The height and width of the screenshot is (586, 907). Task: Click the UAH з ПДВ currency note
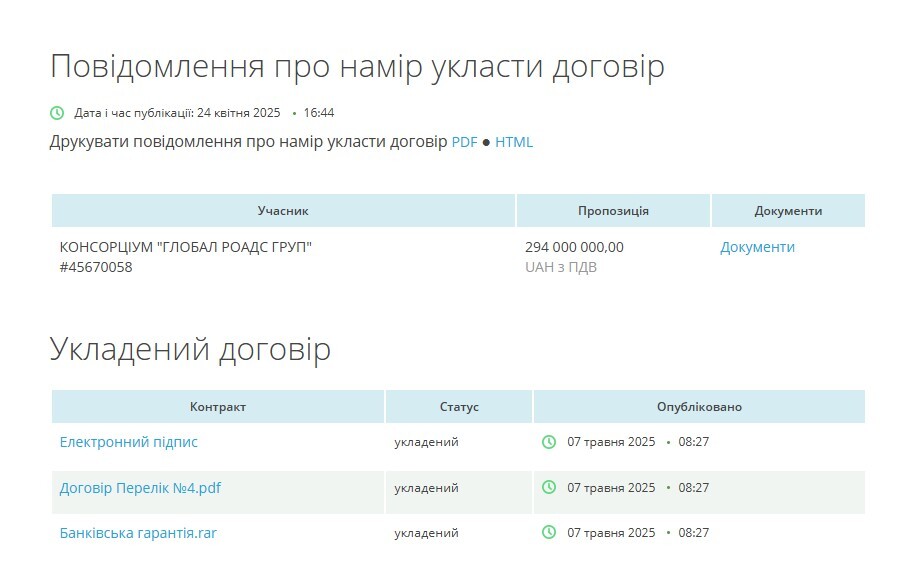tap(561, 267)
